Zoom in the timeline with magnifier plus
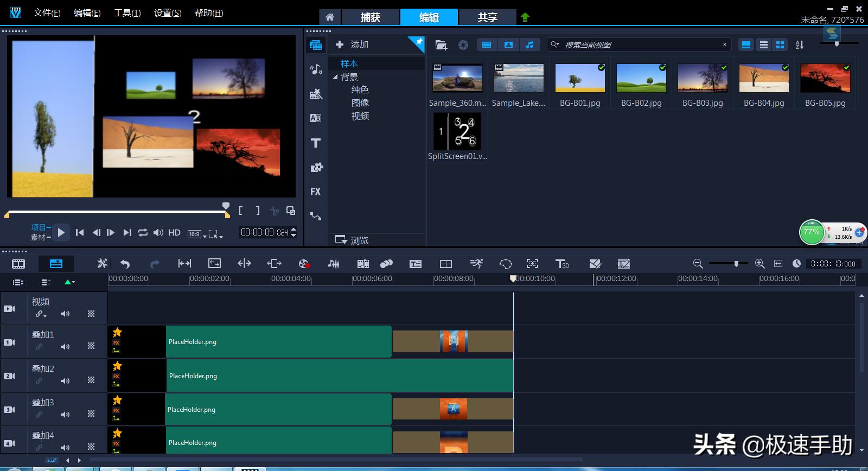868x471 pixels. coord(760,264)
